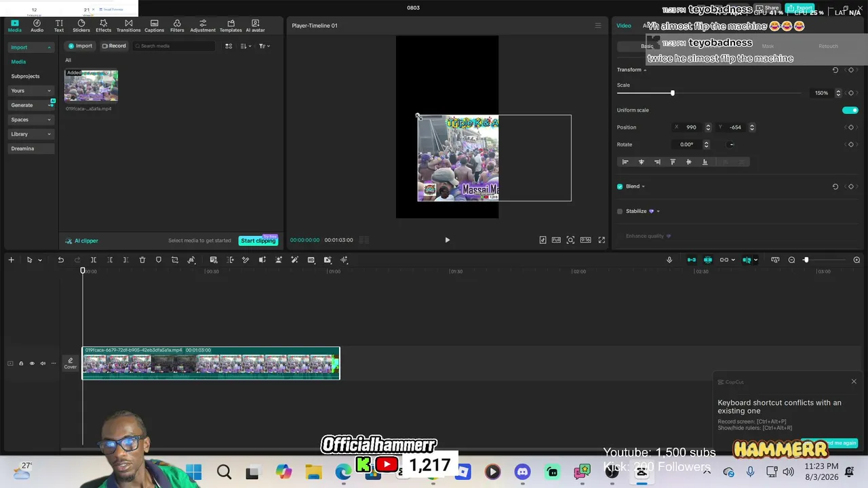Click the audio waveform icon in timeline toolbar
Screen dimensions: 868x488
click(344, 260)
